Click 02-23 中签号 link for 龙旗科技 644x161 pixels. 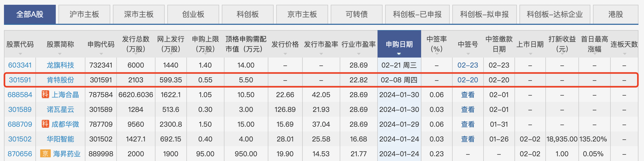pos(468,65)
